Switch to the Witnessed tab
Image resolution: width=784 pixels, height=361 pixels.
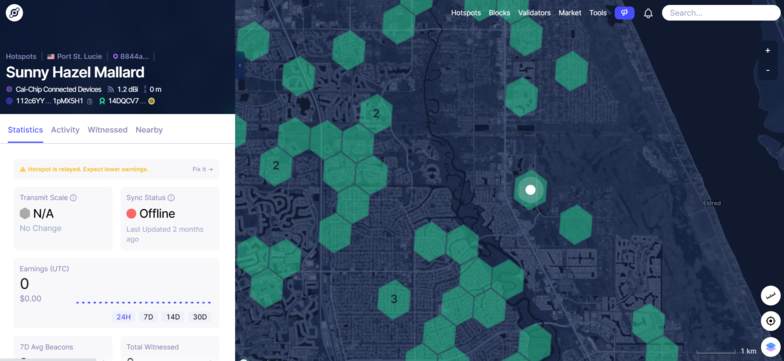(108, 130)
